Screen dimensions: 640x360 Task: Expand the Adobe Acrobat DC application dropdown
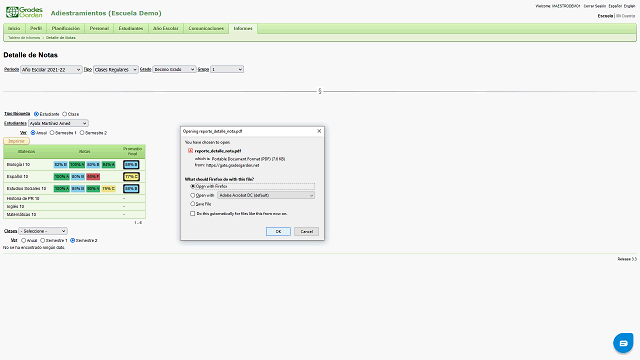pos(266,195)
